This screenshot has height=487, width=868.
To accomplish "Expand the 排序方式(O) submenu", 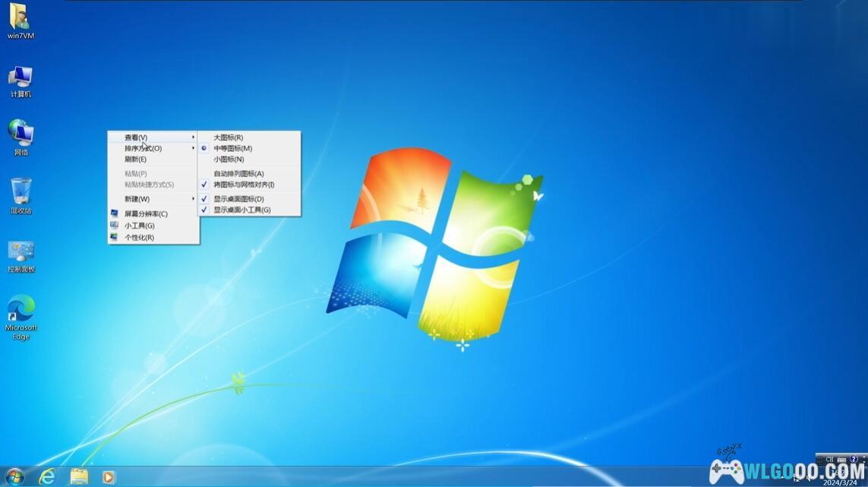I will pyautogui.click(x=144, y=148).
